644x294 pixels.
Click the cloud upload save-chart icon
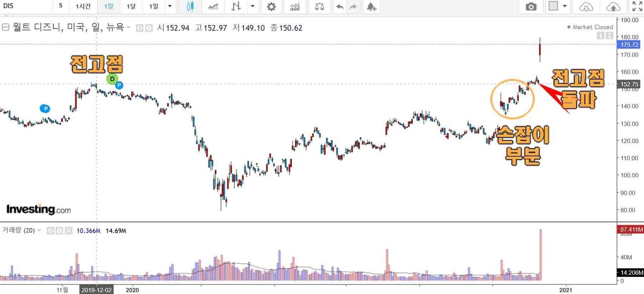614,7
